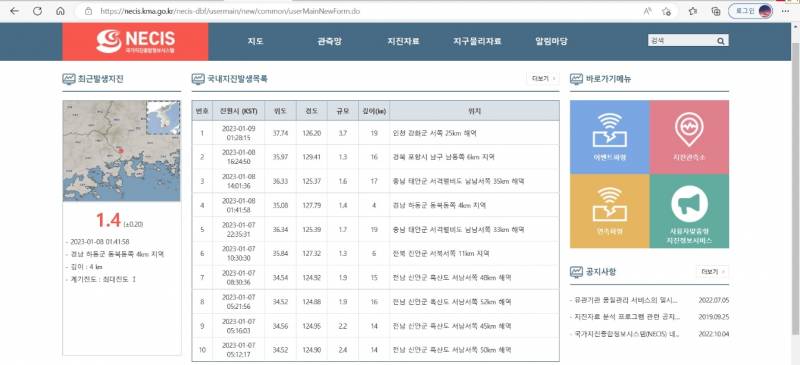Select row 전남 신안군 흑산도 서남서쪽 52km 해역
This screenshot has height=365, width=800.
point(376,302)
